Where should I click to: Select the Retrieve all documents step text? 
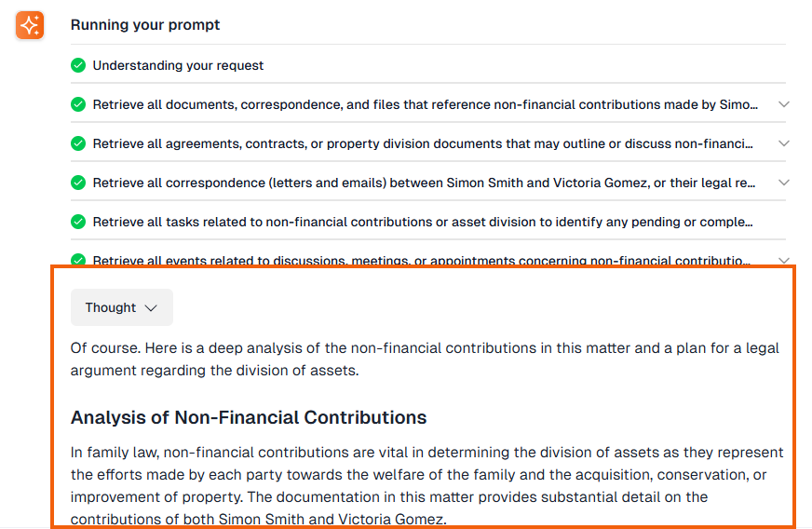point(425,105)
